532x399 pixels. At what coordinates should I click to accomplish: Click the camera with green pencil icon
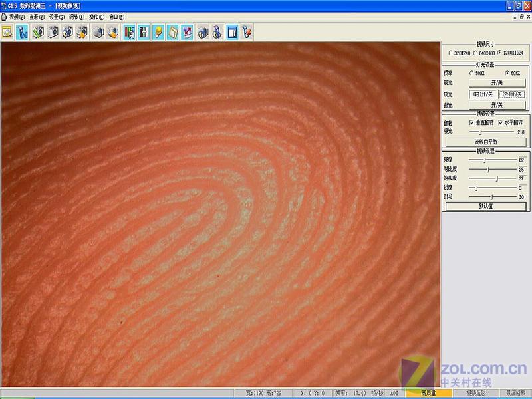[x=38, y=32]
